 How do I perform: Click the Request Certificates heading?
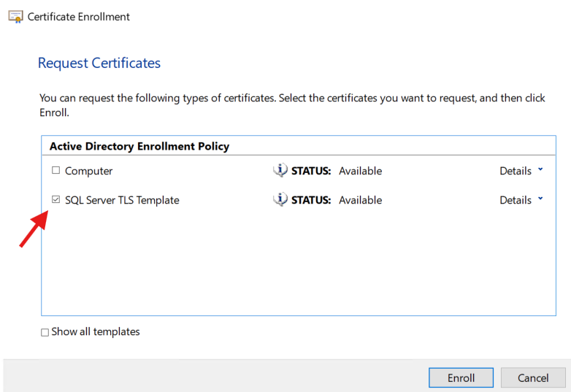click(x=99, y=64)
